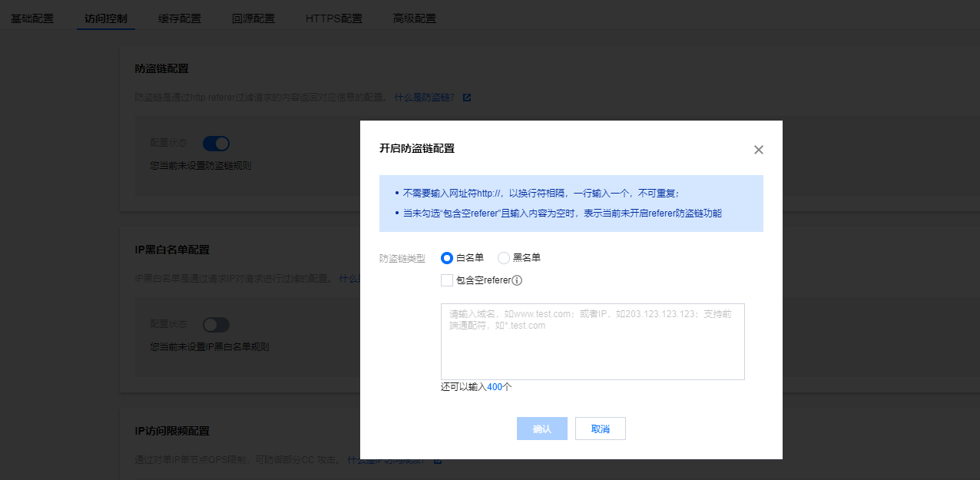980x480 pixels.
Task: Switch to the 访问控制 tab
Action: [x=106, y=18]
